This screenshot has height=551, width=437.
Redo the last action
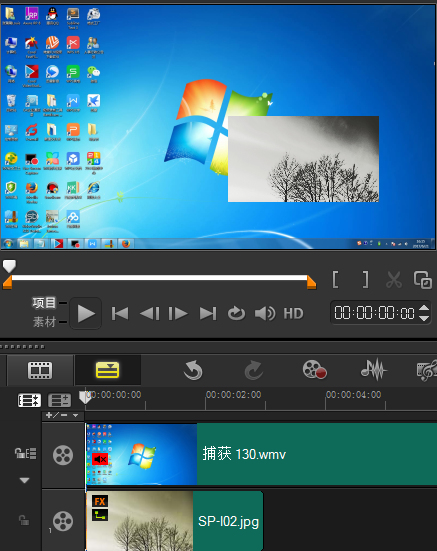point(254,370)
